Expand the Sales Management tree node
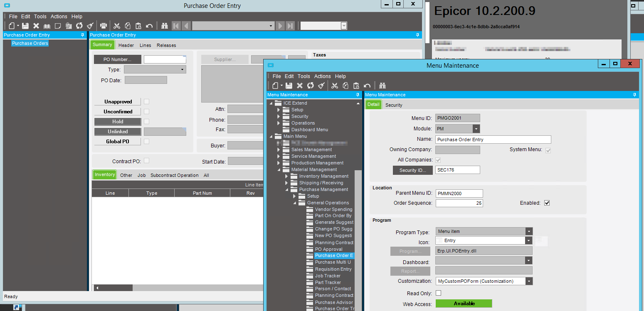This screenshot has width=644, height=311. point(279,149)
